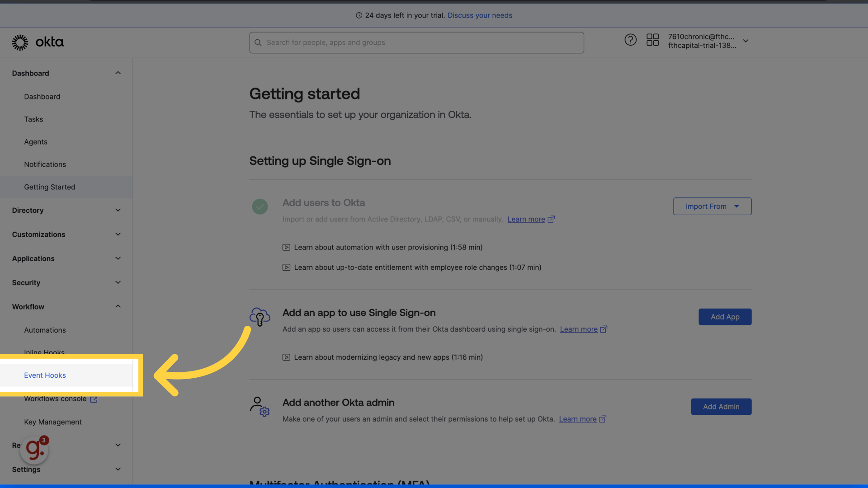The width and height of the screenshot is (868, 488).
Task: Open Learn more link for adding users
Action: 526,219
